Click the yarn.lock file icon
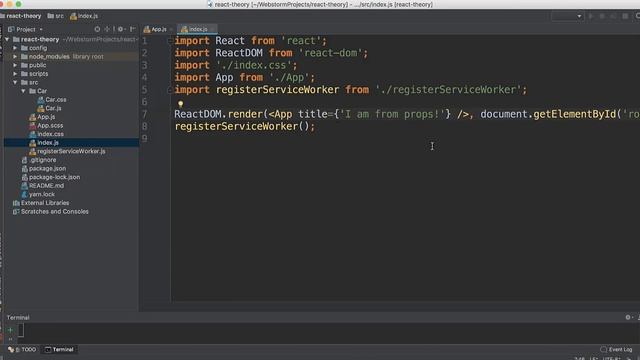Image resolution: width=640 pixels, height=360 pixels. 24,194
